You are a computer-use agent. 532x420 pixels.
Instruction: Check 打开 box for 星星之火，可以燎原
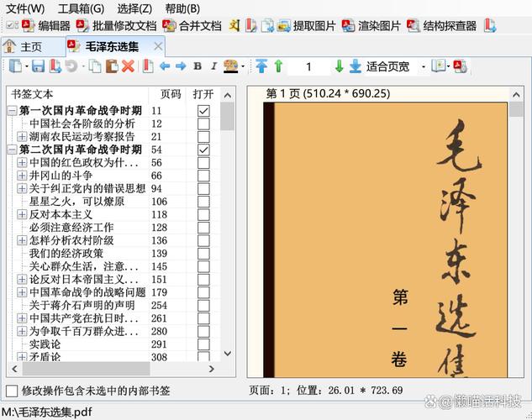pos(203,202)
